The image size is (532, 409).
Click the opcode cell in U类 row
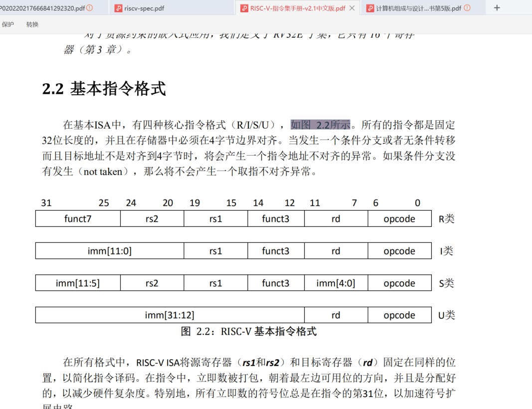point(399,315)
